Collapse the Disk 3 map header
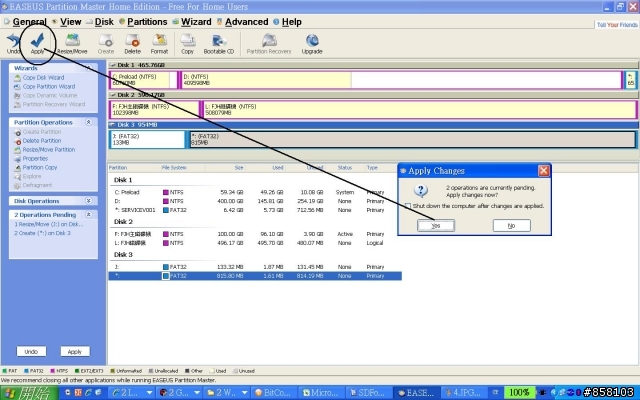This screenshot has width=640, height=400. tap(113, 124)
